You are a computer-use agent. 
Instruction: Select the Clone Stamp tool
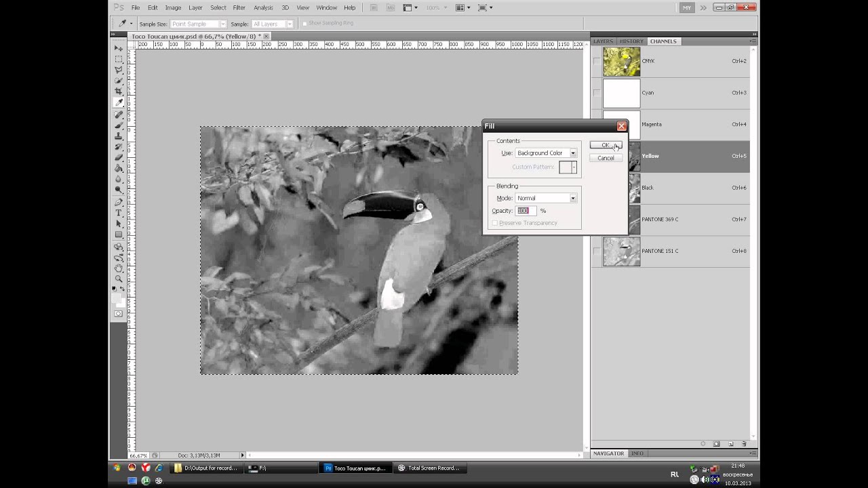(119, 136)
